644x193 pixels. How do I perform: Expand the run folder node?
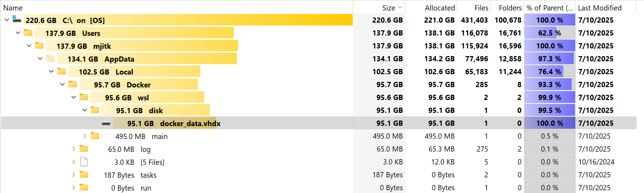[x=73, y=188]
